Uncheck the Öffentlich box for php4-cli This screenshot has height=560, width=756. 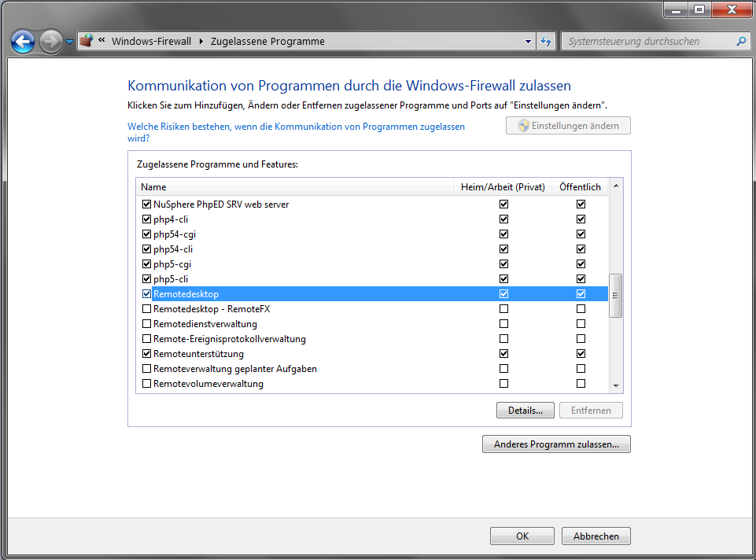coord(581,219)
